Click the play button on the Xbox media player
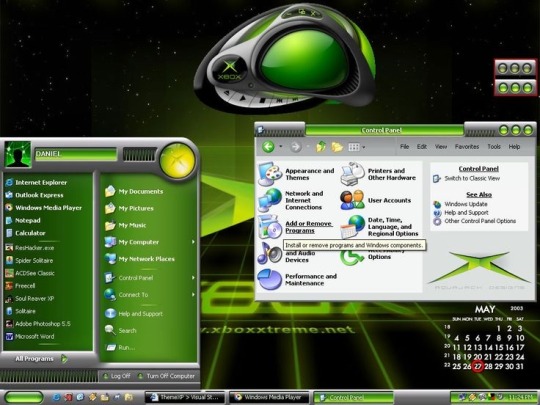Image resolution: width=540 pixels, height=405 pixels. 243,98
